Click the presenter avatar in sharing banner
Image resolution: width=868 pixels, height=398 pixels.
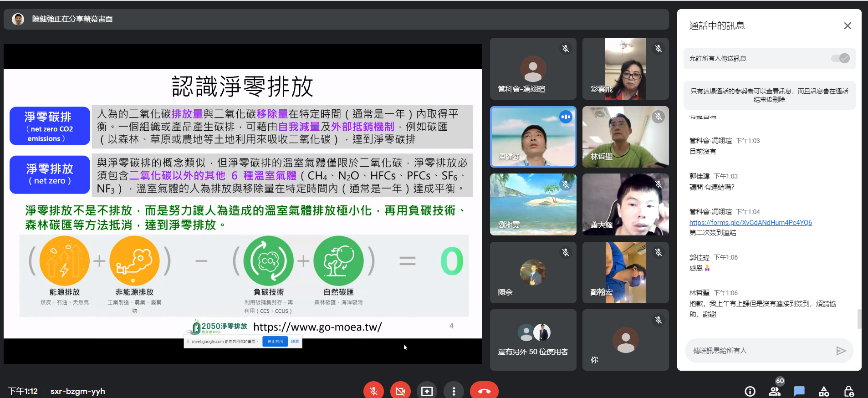pyautogui.click(x=18, y=19)
